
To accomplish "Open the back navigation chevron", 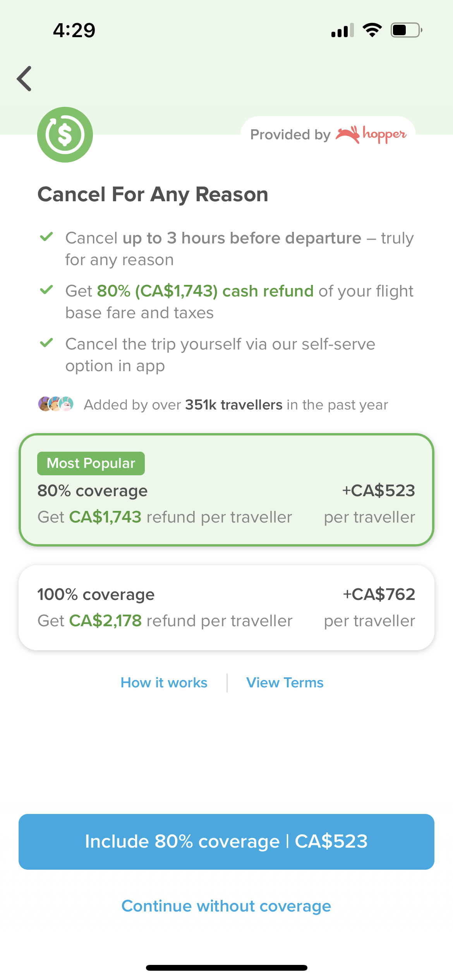I will [x=24, y=79].
